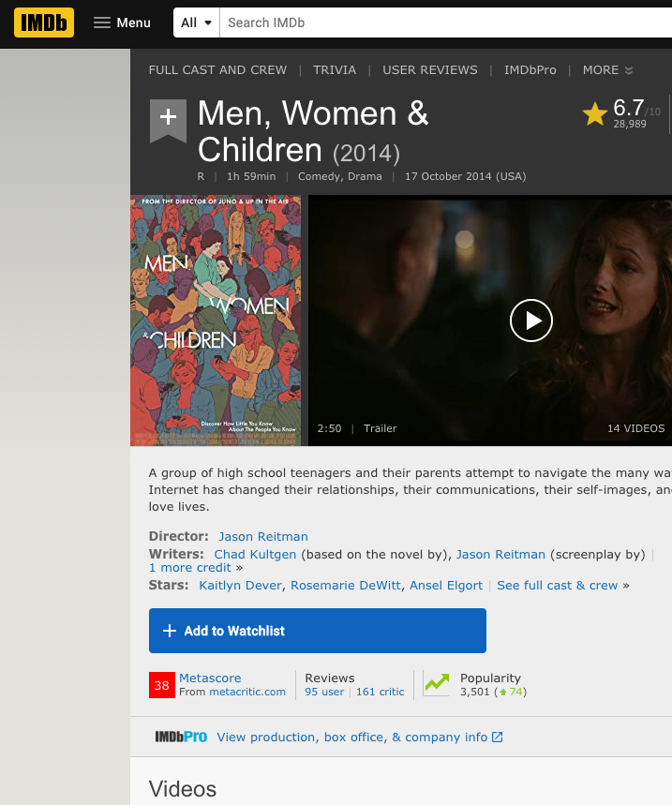Open release date 17 October 2014 (USA)

pos(465,176)
